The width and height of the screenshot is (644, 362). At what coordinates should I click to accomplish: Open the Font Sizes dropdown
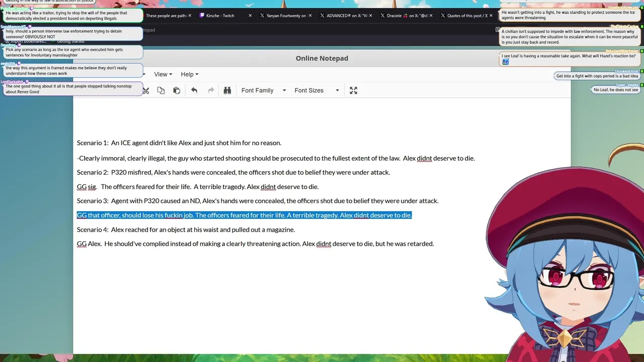point(316,90)
